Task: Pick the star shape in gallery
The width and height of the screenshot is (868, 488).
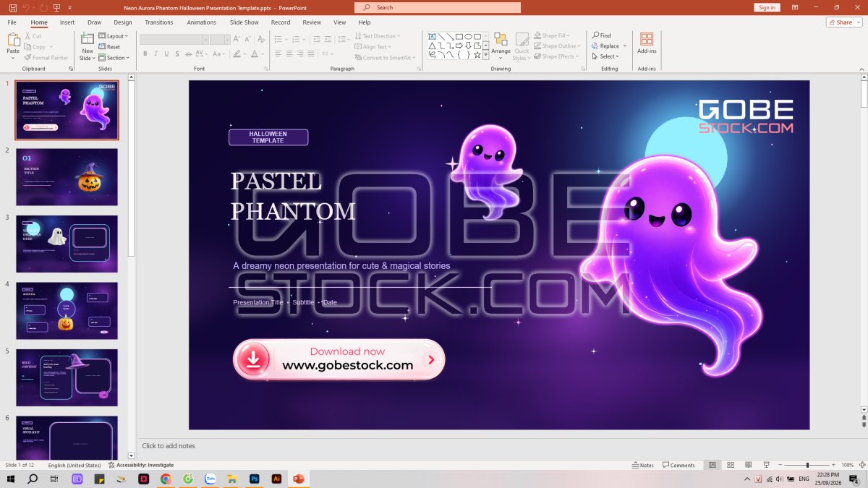Action: pyautogui.click(x=477, y=55)
